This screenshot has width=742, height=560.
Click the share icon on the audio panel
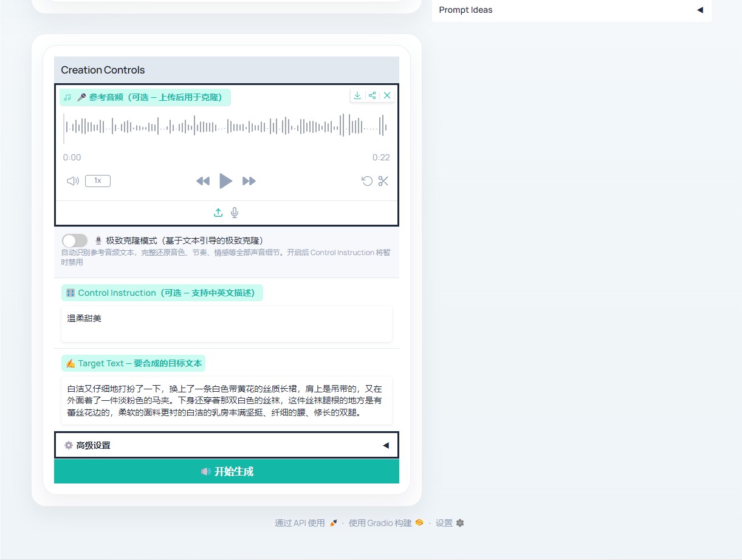click(373, 95)
